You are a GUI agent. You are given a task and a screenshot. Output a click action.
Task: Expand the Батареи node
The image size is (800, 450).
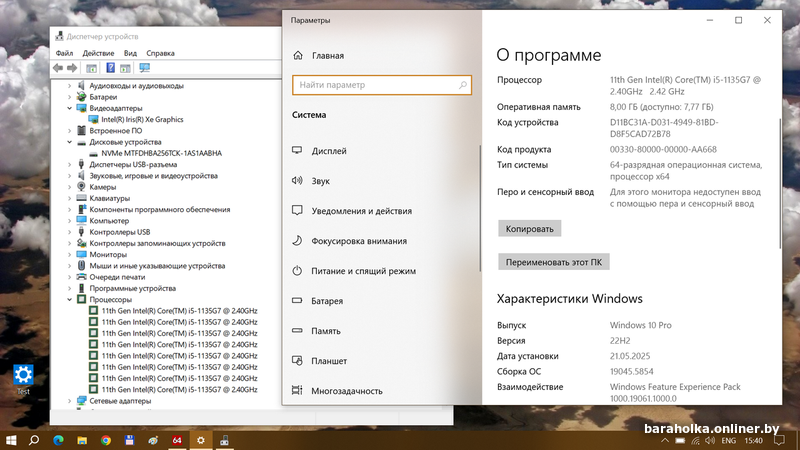coord(69,97)
